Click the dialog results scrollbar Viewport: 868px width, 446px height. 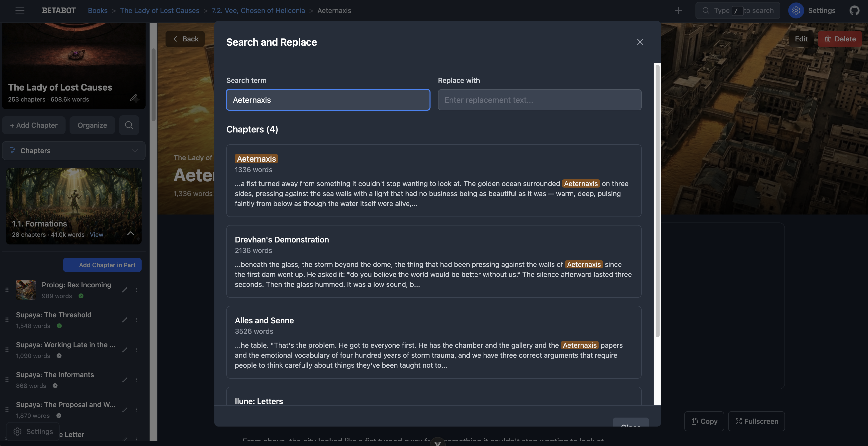click(657, 201)
